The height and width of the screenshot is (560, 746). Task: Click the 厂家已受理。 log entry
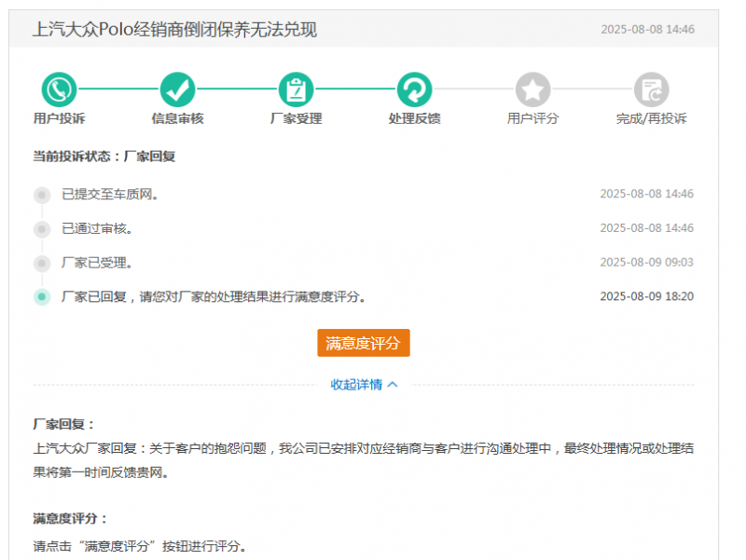coord(97,263)
